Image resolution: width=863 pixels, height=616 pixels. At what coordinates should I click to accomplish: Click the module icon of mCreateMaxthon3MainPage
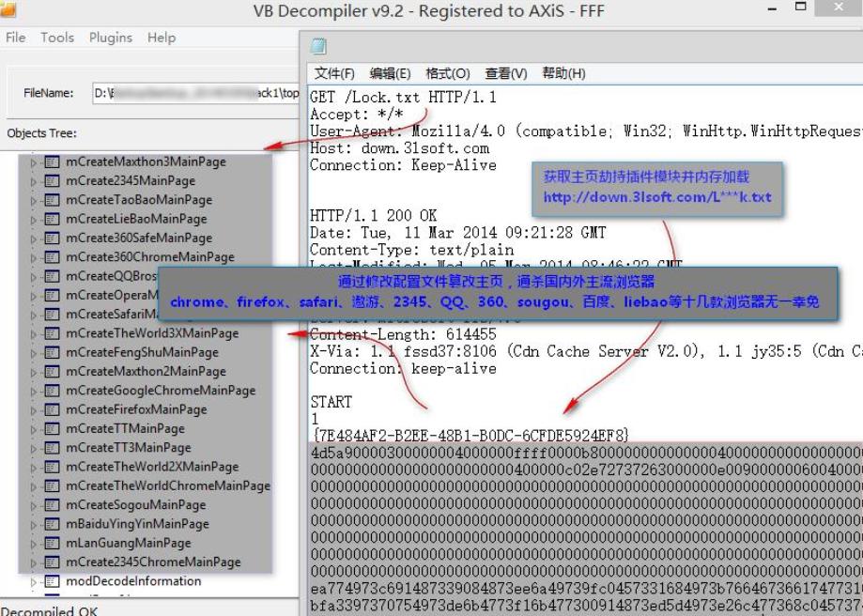[x=52, y=162]
